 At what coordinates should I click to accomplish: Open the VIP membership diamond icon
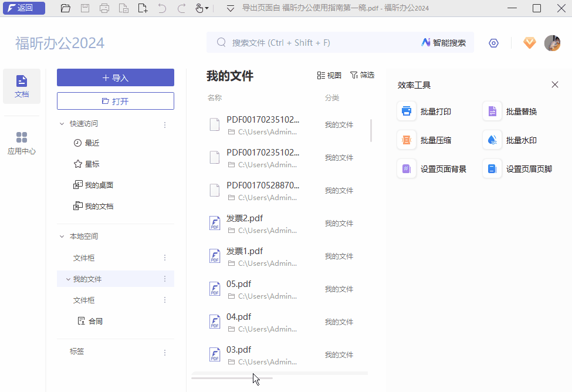pyautogui.click(x=529, y=42)
